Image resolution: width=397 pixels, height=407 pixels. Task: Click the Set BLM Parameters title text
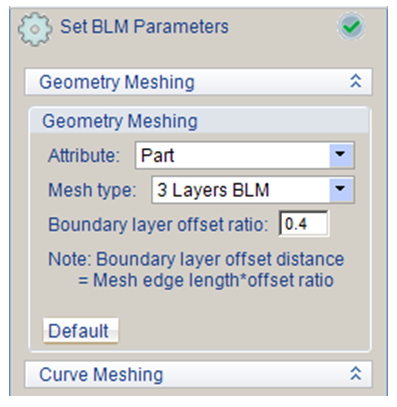point(144,27)
